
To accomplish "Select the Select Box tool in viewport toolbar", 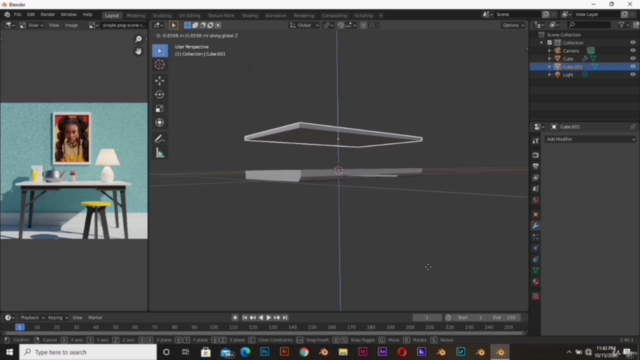I will [160, 51].
